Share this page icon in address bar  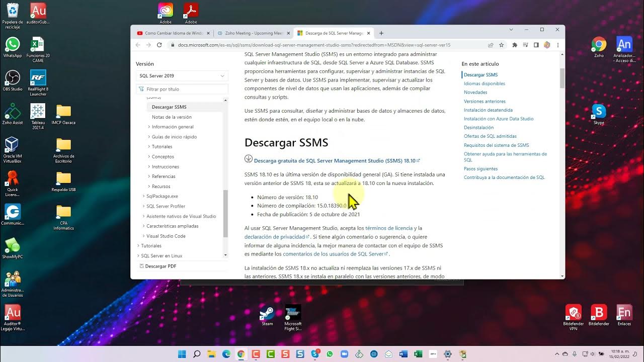[491, 45]
